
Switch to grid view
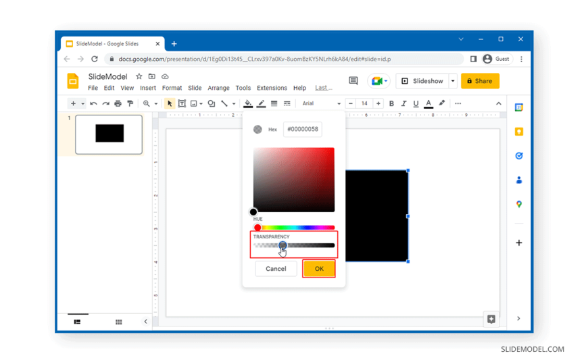coord(118,322)
